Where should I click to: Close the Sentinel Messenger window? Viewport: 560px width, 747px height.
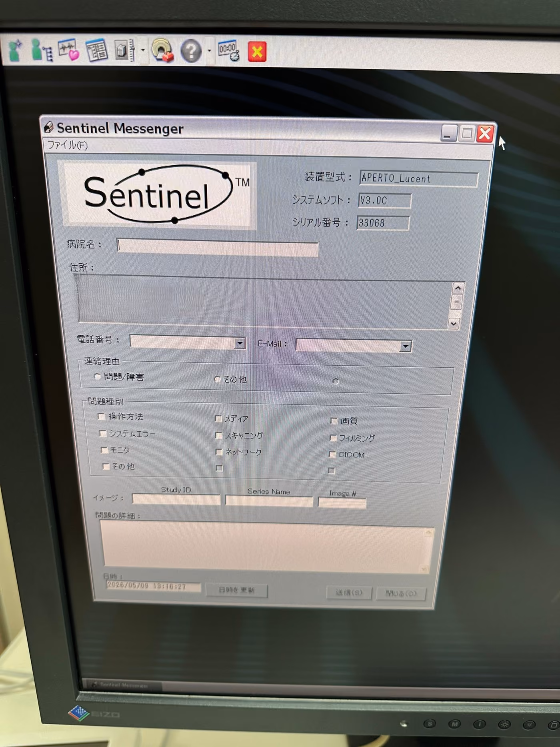coord(485,134)
